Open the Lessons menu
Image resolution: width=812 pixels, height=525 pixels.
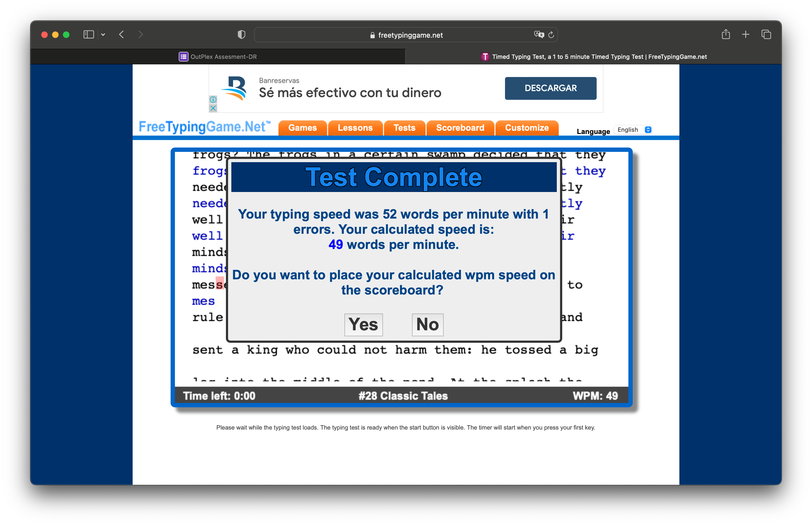pyautogui.click(x=355, y=128)
